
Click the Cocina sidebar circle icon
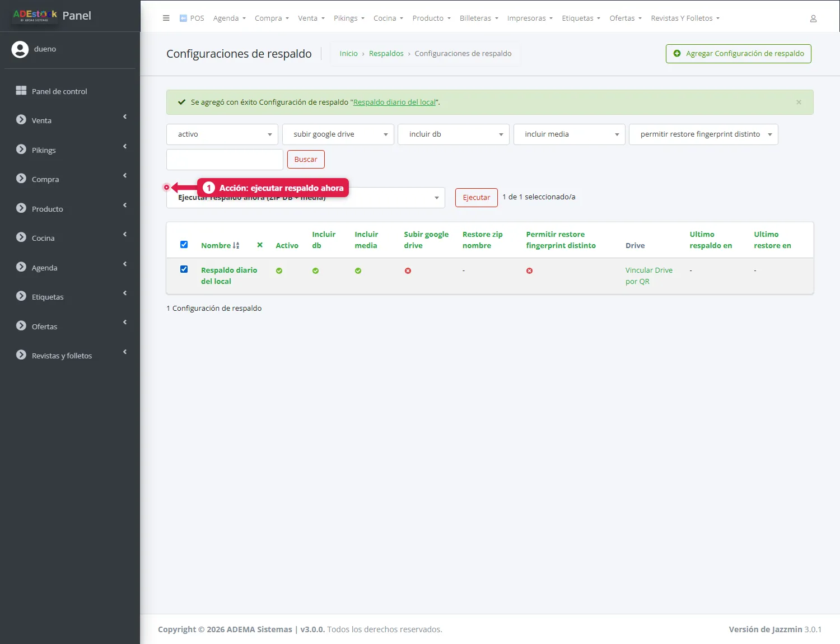[21, 237]
